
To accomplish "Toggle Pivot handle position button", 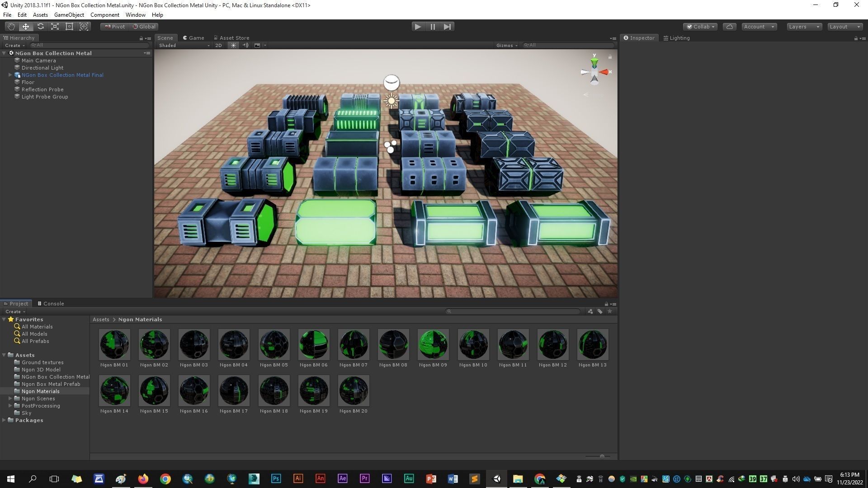I will (x=115, y=27).
